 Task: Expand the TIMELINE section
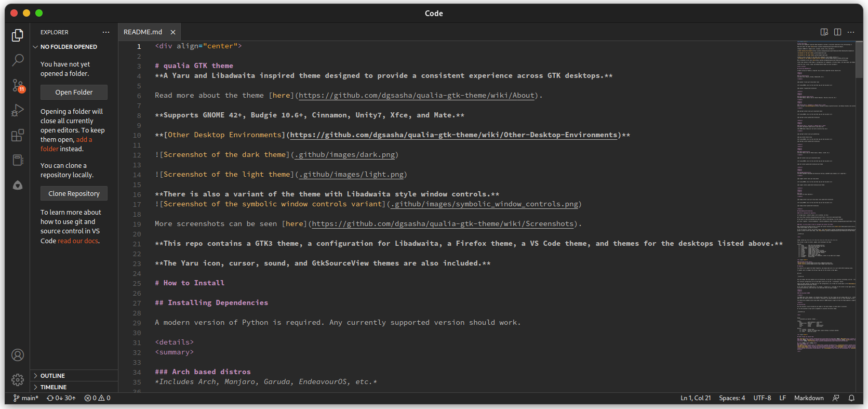point(74,387)
